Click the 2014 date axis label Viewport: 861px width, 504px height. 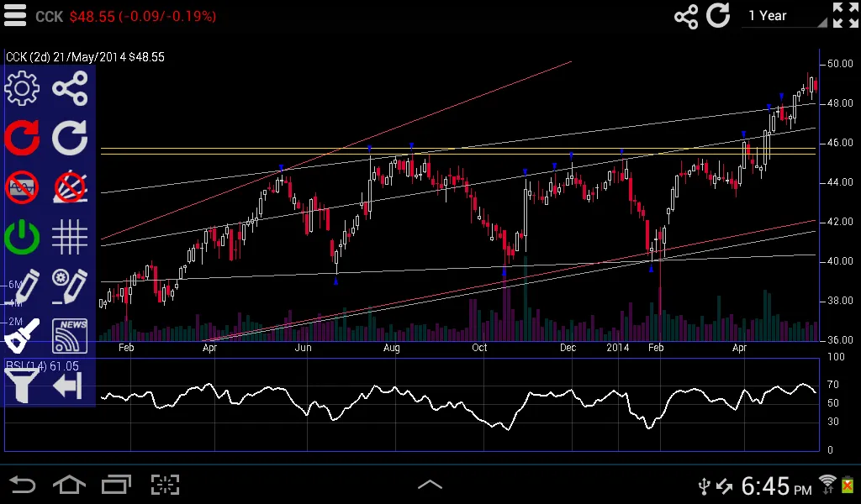(618, 347)
